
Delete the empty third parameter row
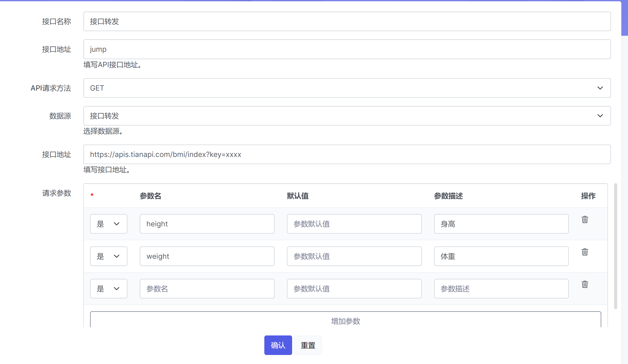tap(585, 284)
